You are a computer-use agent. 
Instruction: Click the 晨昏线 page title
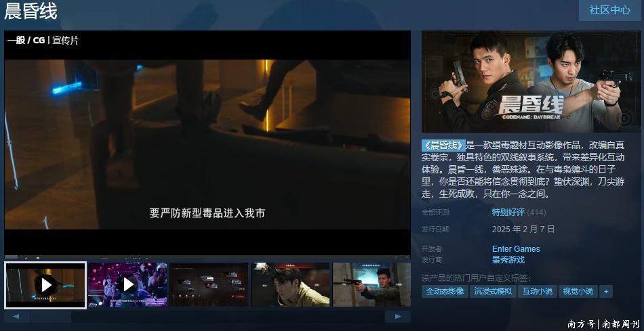coord(31,11)
